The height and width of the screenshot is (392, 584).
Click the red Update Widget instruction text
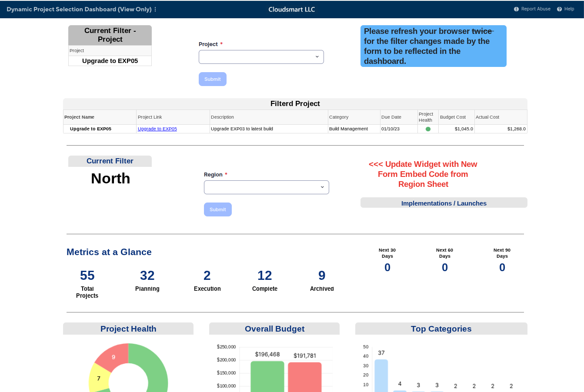click(423, 174)
